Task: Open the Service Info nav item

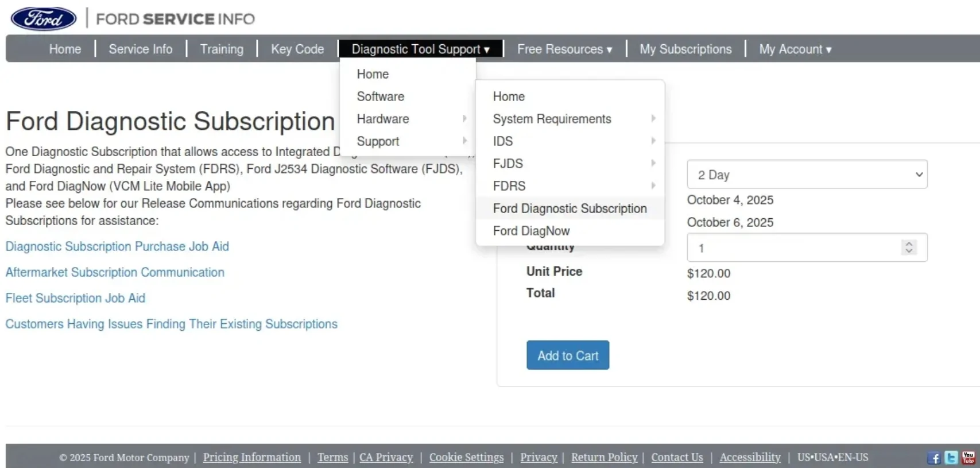Action: click(141, 49)
